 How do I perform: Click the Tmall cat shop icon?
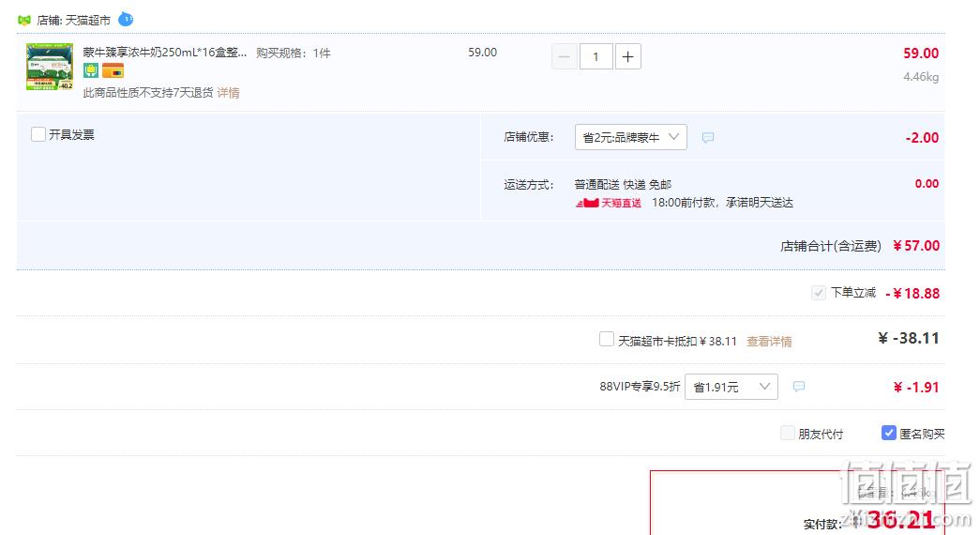pyautogui.click(x=24, y=20)
